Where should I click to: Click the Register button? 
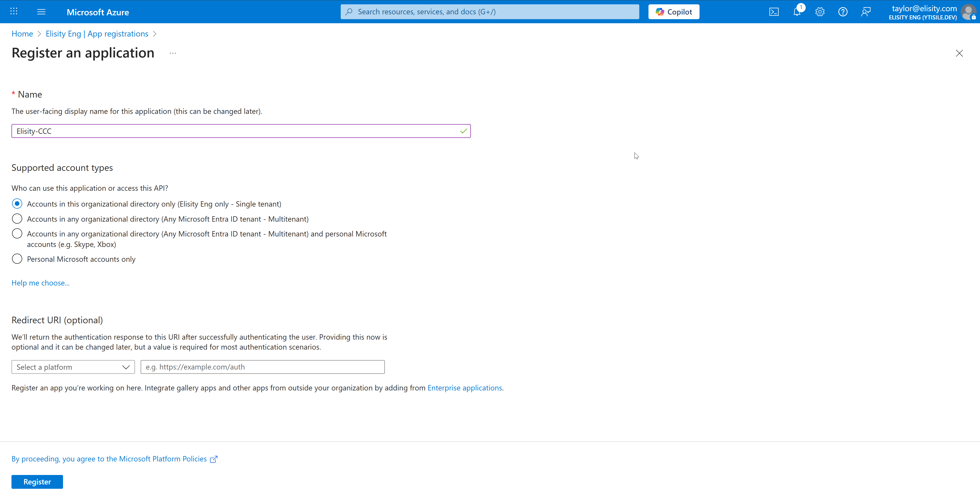pyautogui.click(x=37, y=482)
